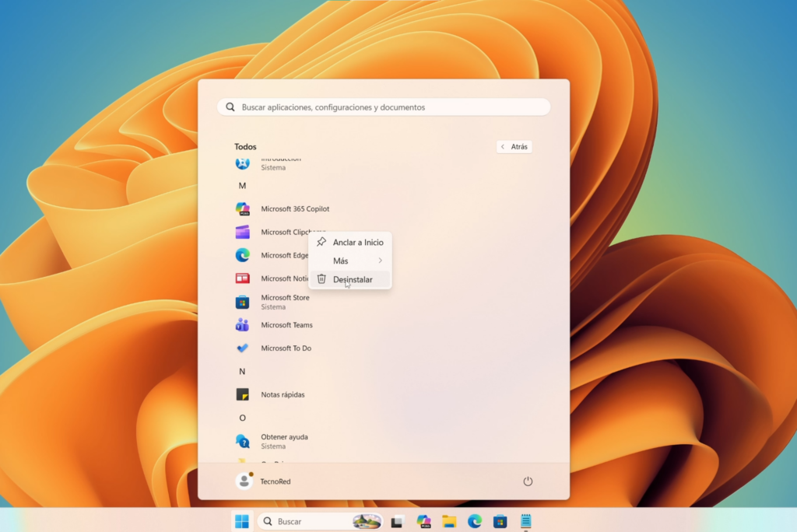Screen dimensions: 797x532
Task: Choose Anclar a Inicio
Action: pyautogui.click(x=358, y=242)
